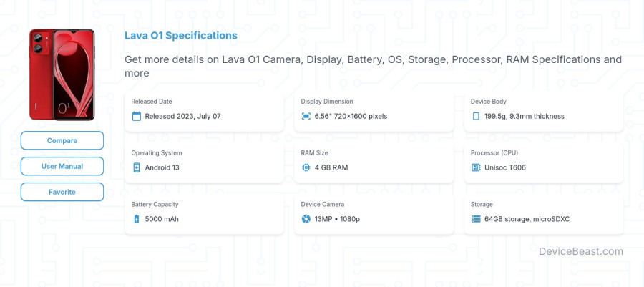Open the Compare button

click(62, 140)
